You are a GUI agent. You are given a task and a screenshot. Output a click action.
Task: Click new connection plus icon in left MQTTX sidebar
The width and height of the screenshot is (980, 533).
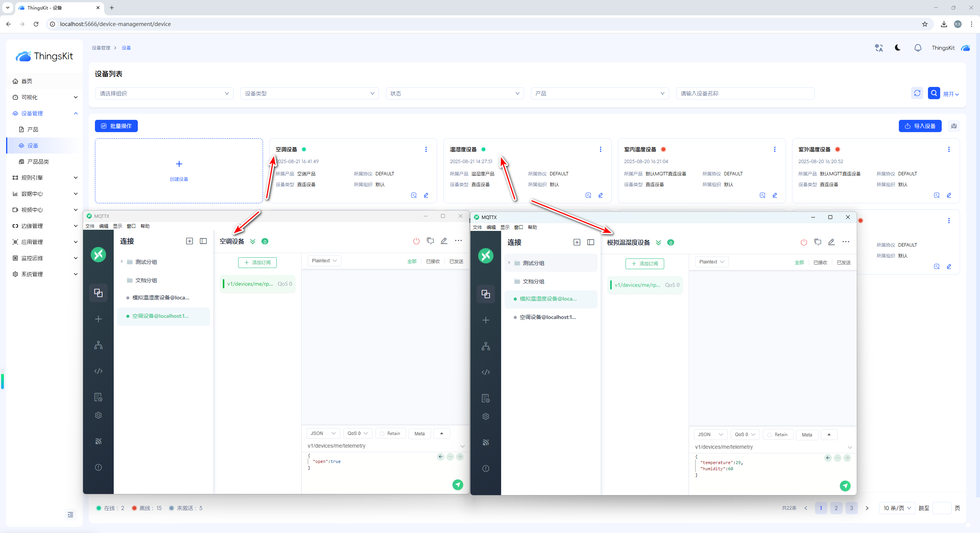click(98, 319)
